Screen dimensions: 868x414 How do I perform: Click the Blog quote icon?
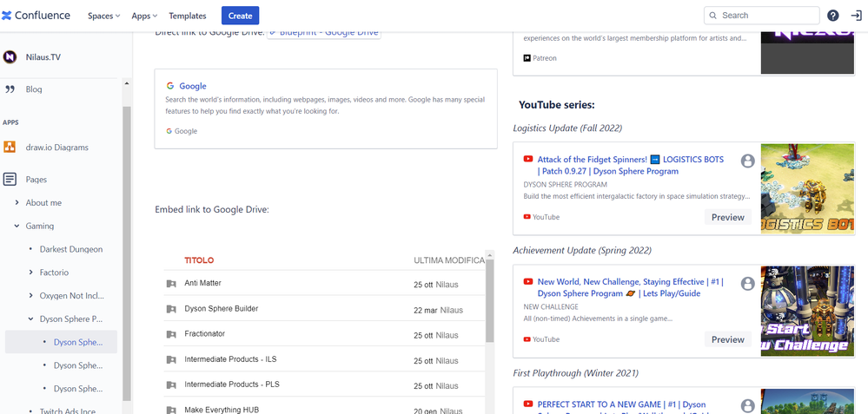(x=10, y=89)
